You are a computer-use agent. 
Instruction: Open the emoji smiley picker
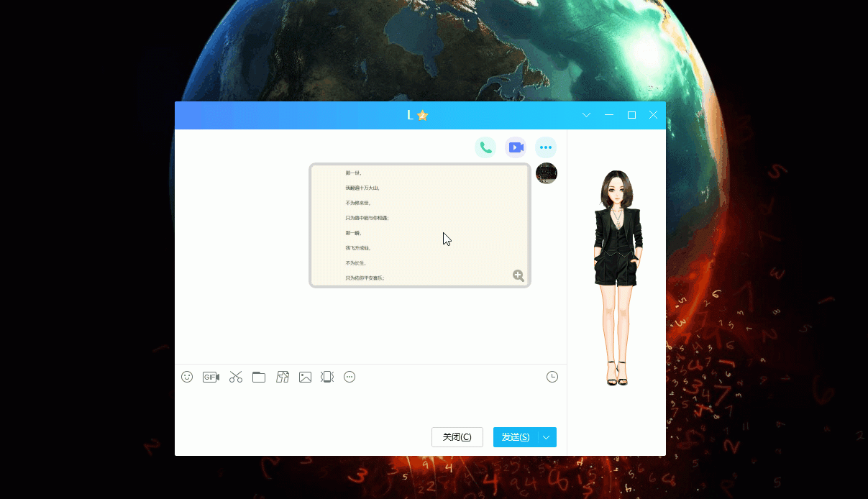187,377
